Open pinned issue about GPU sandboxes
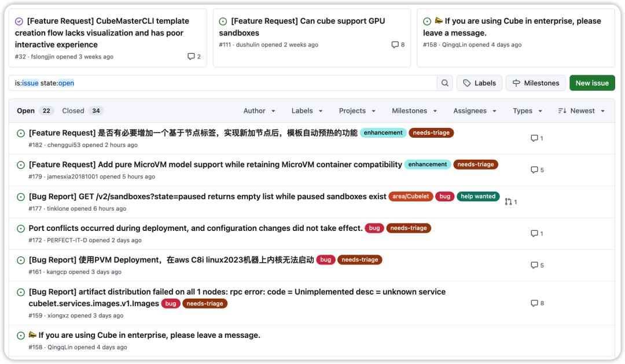 [x=302, y=27]
